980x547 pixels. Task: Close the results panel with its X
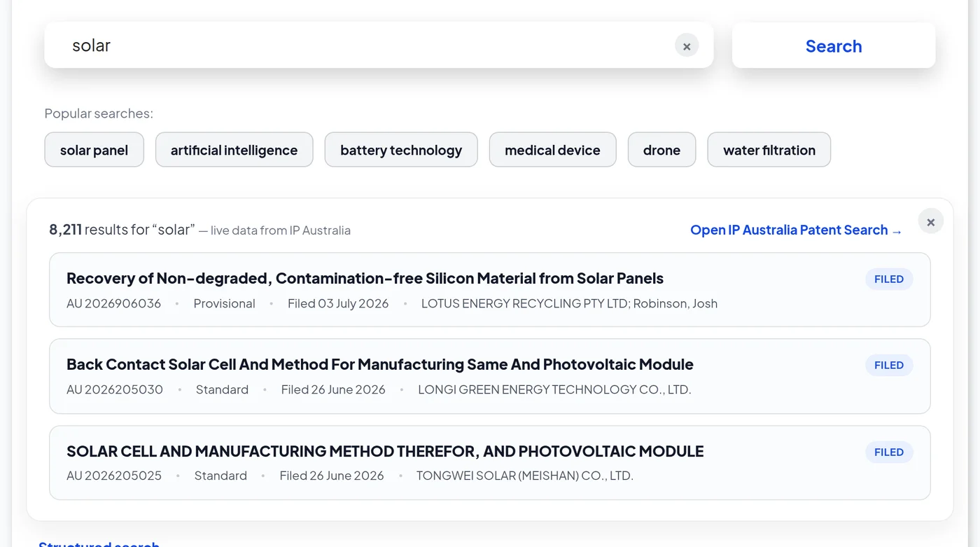pyautogui.click(x=930, y=221)
